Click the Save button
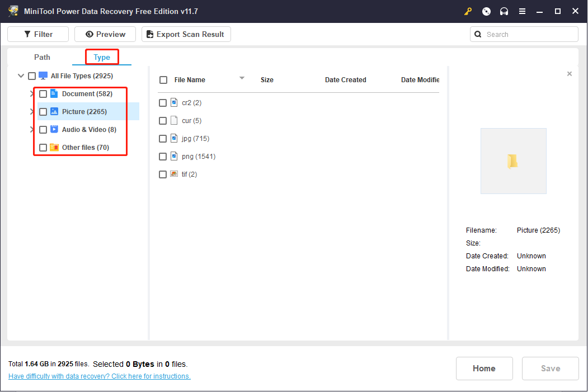 (x=550, y=369)
